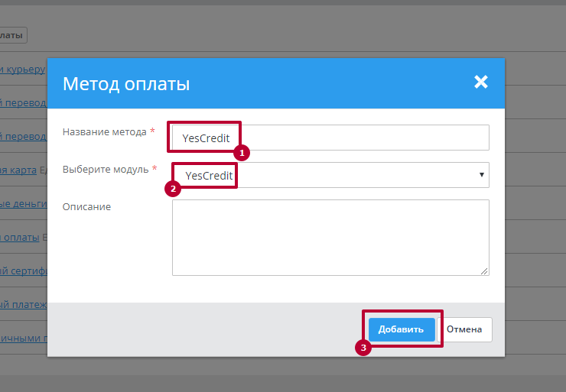Close the Метод оплаты dialog with X
The image size is (566, 392).
tap(480, 83)
